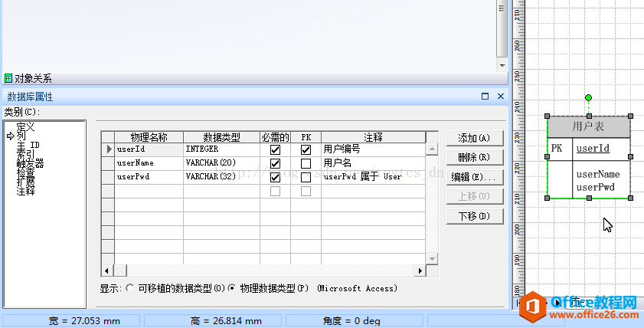Click the 用户编号 comment cell
Image resolution: width=644 pixels, height=328 pixels.
(374, 149)
